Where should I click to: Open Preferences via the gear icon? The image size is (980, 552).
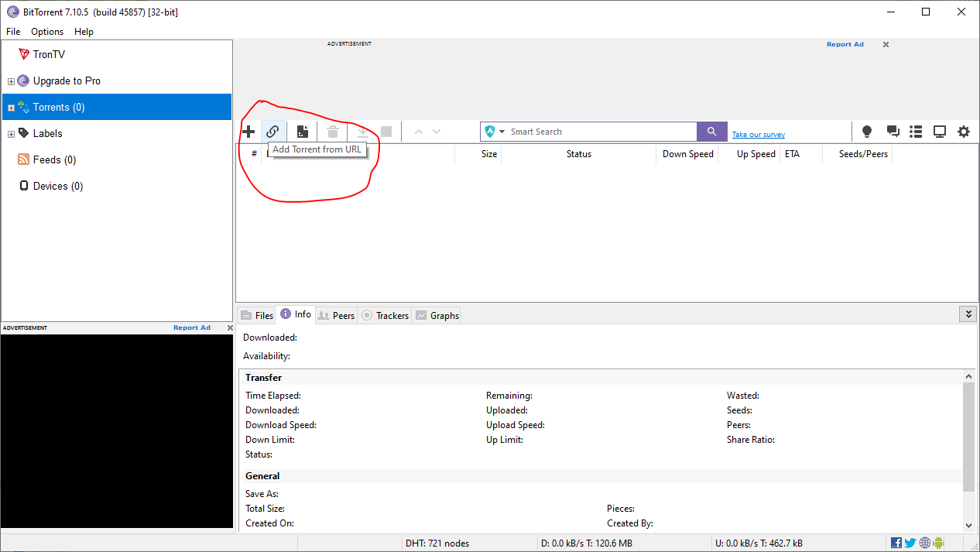[964, 132]
